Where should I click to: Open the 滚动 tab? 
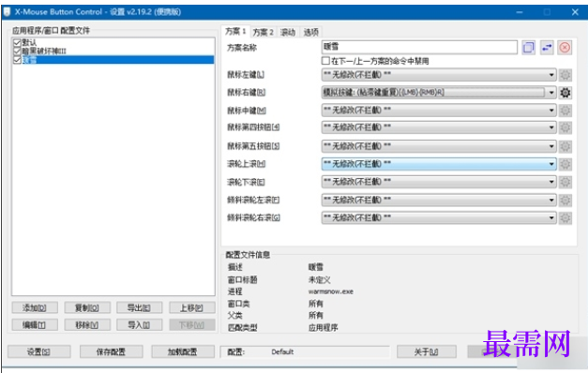288,32
